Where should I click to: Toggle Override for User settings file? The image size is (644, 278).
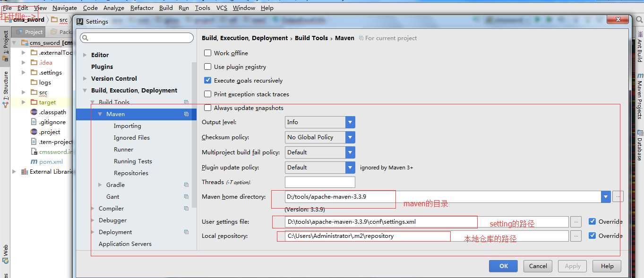[592, 221]
